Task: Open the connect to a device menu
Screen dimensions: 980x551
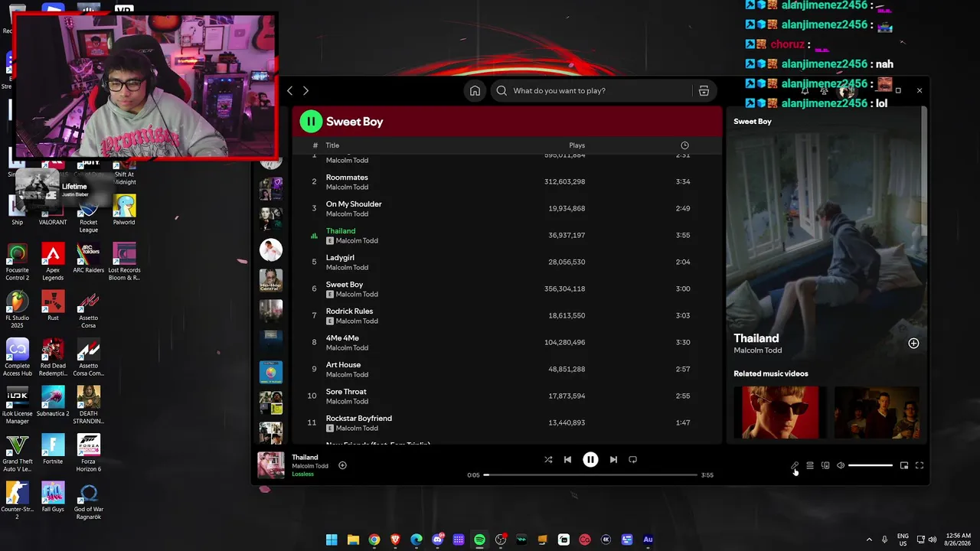Action: [825, 465]
